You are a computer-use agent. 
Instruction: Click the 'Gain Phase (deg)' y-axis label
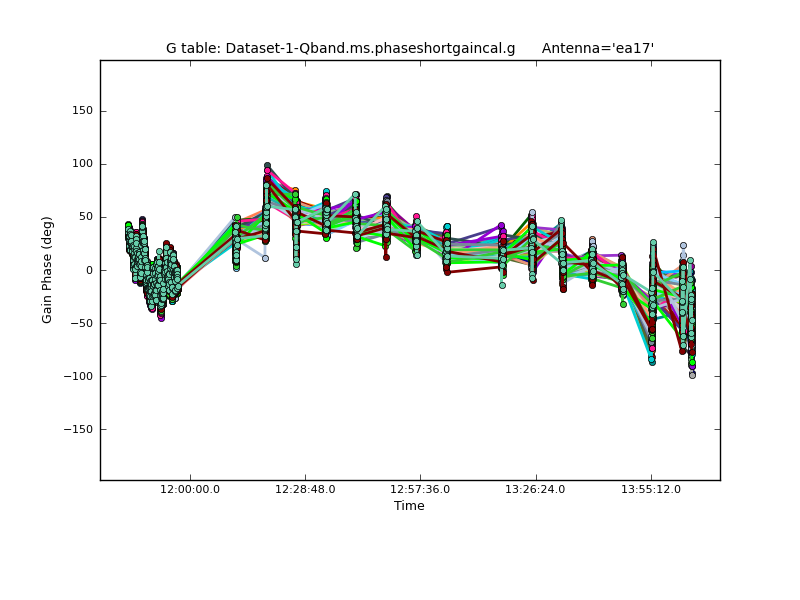click(x=47, y=270)
